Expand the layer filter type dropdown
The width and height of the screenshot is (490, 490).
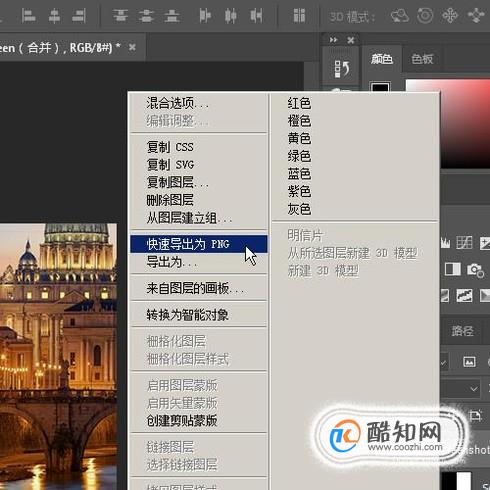(444, 362)
